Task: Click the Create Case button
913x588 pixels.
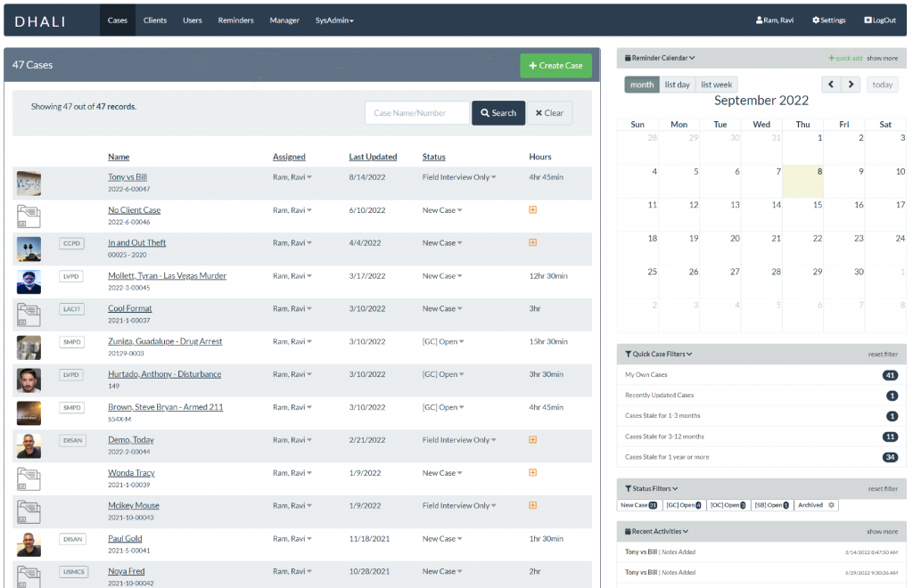Action: point(555,65)
